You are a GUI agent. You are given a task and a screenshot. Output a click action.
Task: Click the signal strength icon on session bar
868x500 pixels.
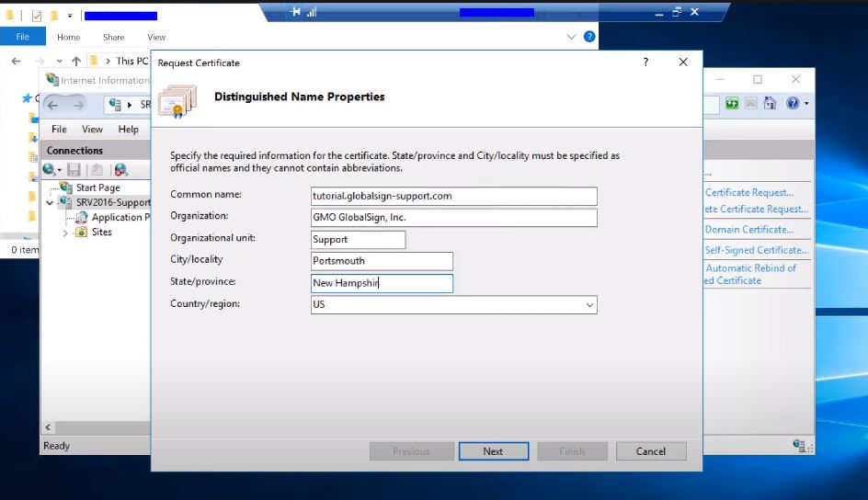(x=312, y=12)
